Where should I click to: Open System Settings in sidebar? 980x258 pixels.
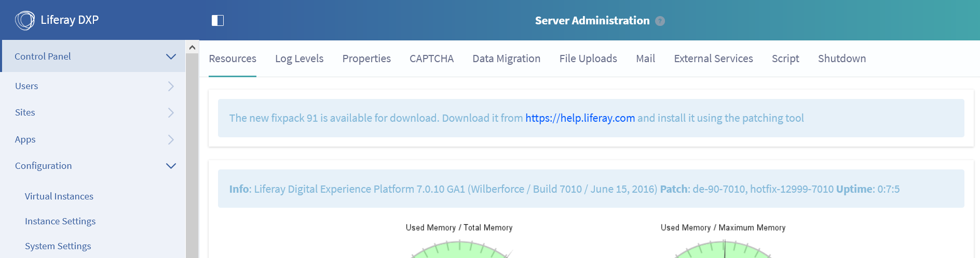click(x=58, y=246)
